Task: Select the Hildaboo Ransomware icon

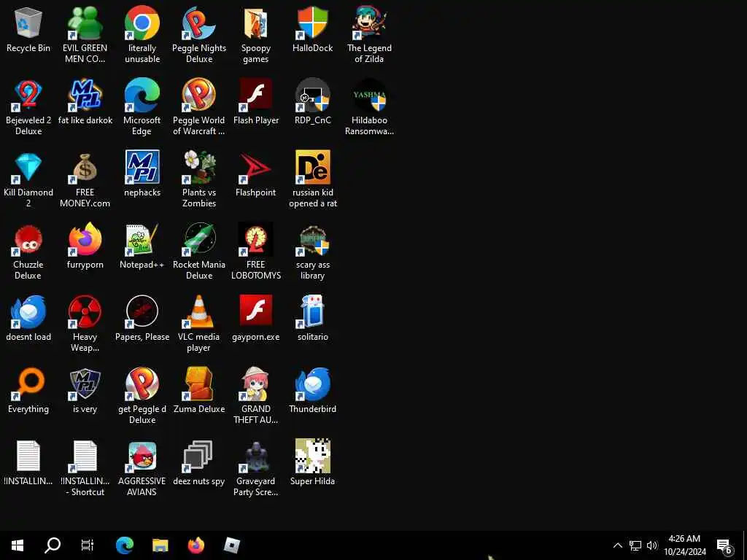Action: 369,96
